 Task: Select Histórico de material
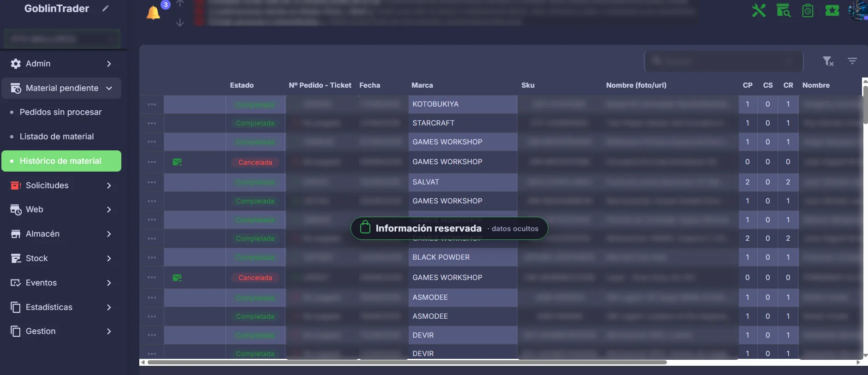(61, 161)
